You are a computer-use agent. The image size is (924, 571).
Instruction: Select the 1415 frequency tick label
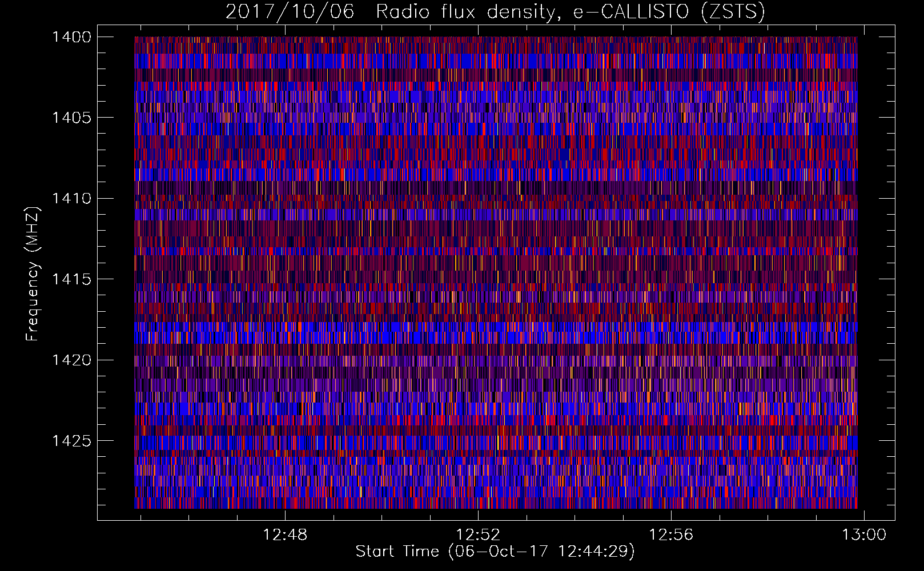coord(71,279)
